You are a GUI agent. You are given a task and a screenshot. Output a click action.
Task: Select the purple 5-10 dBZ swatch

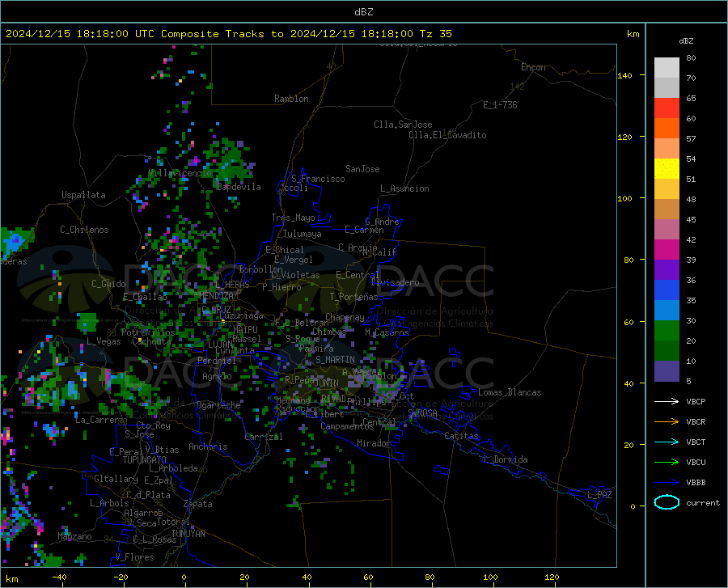667,371
